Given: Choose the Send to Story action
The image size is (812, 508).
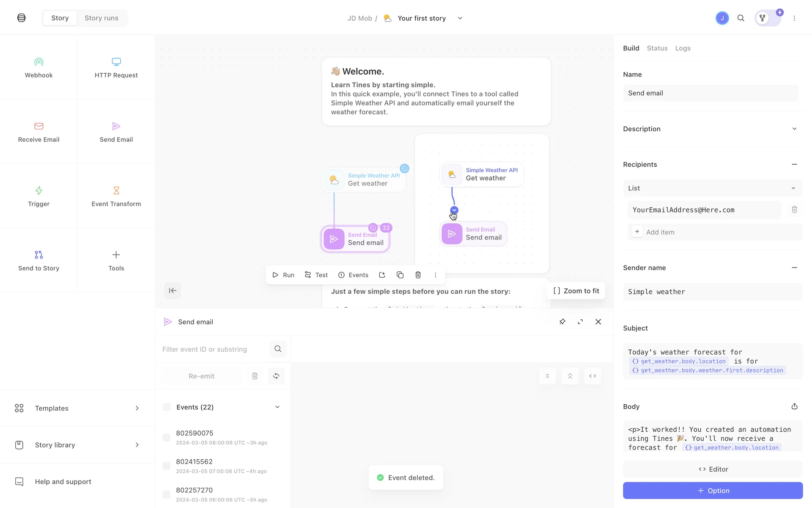Looking at the screenshot, I should tap(38, 260).
